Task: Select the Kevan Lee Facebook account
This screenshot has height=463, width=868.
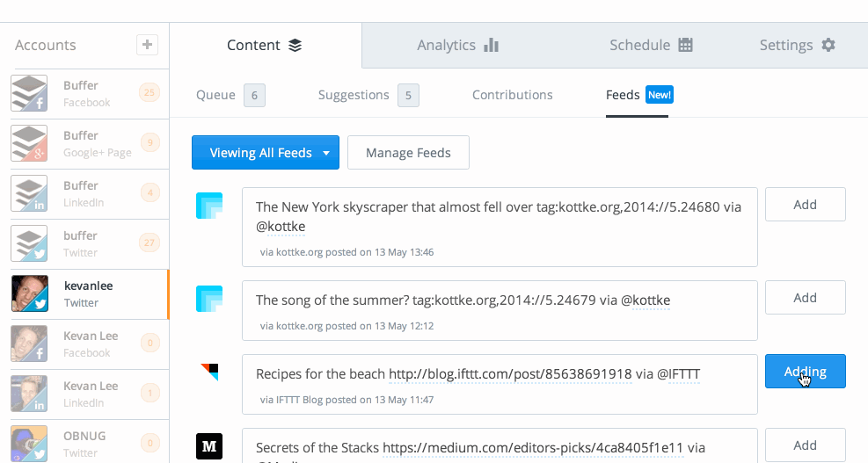Action: (86, 344)
